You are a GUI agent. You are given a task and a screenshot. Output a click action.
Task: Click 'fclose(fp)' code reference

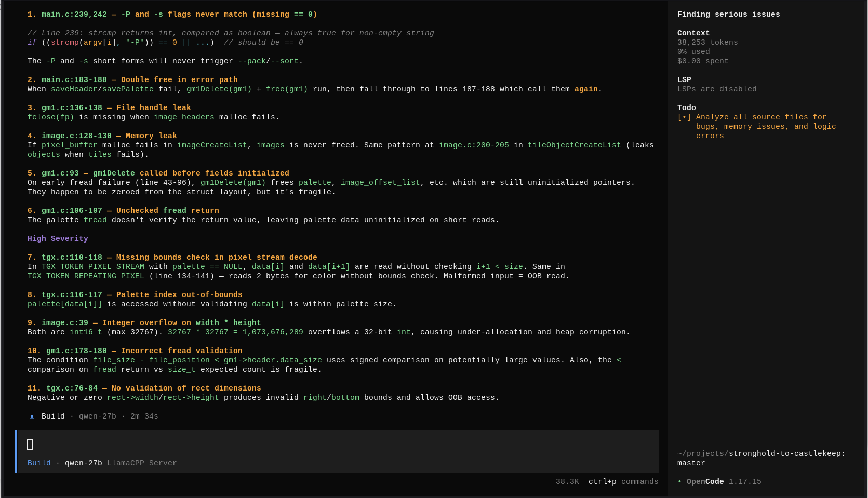(x=51, y=117)
